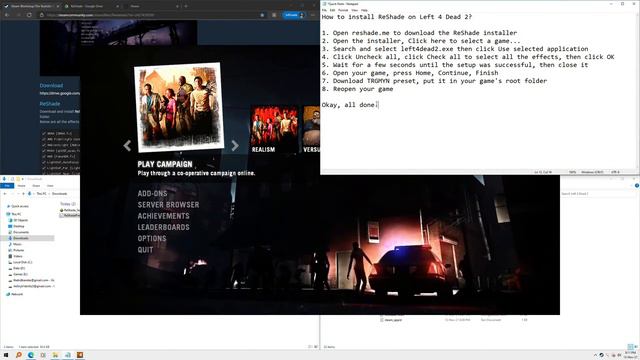Open OPTIONS in the game menu
This screenshot has width=640, height=360.
pos(152,238)
